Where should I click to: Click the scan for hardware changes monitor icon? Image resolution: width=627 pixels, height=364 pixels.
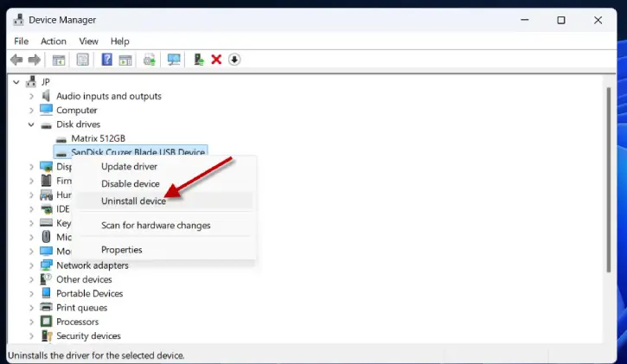pyautogui.click(x=174, y=60)
